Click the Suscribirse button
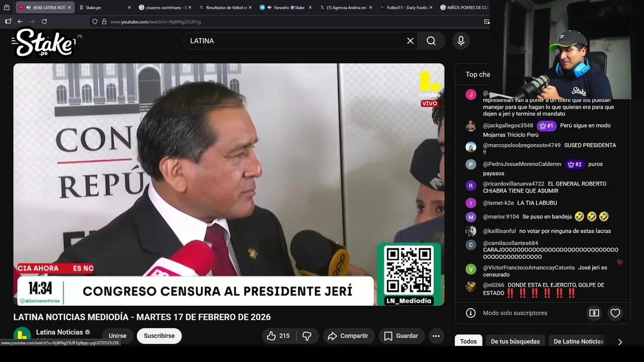The image size is (644, 362). (x=159, y=336)
